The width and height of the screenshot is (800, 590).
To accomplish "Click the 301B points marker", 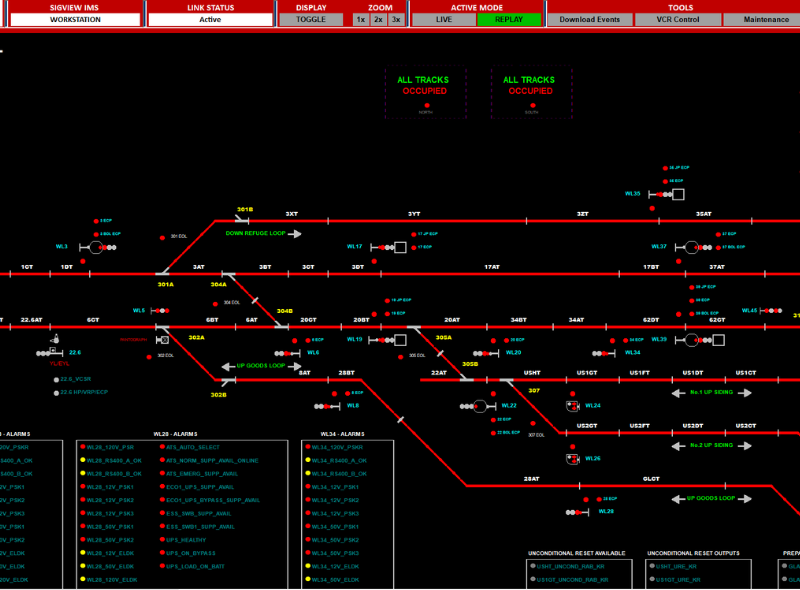I will click(242, 220).
